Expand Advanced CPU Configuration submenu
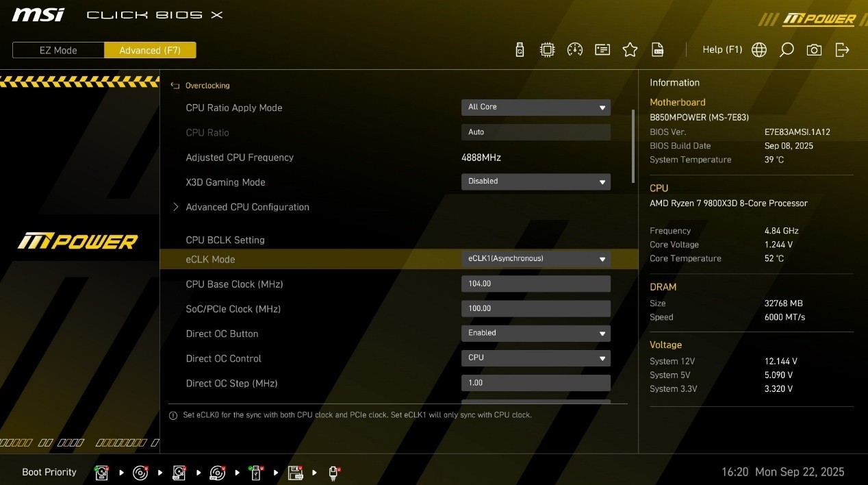The image size is (868, 485). click(x=247, y=207)
